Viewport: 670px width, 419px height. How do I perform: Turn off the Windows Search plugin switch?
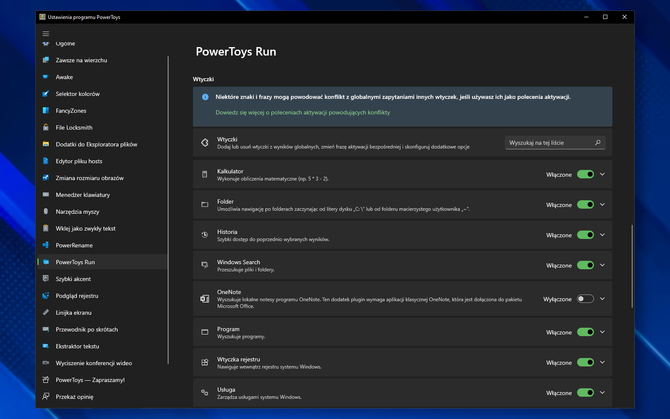[585, 265]
